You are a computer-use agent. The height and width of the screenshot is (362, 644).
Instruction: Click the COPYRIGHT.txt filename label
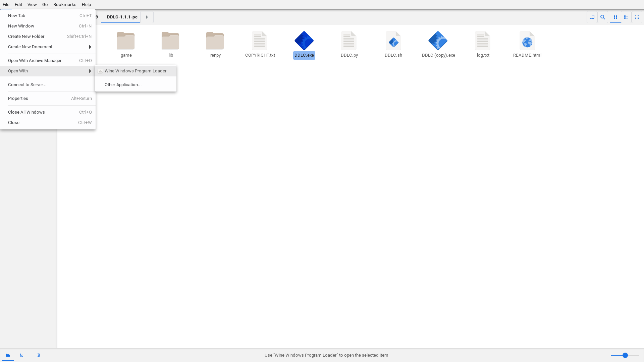[x=260, y=55]
